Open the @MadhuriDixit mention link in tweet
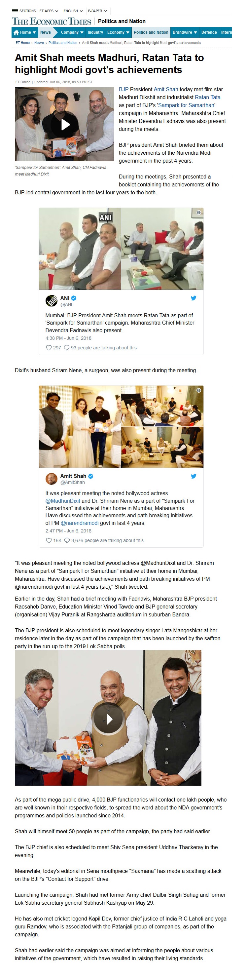The height and width of the screenshot is (980, 246). click(x=63, y=501)
